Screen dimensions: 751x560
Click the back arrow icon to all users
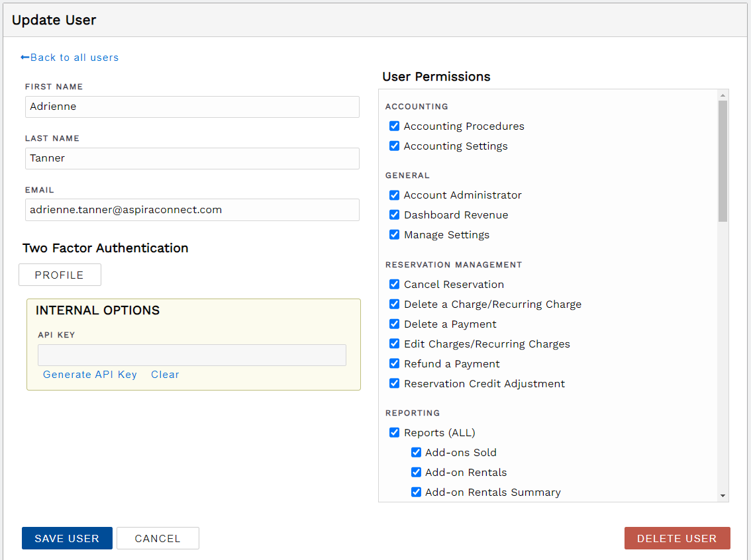(x=25, y=58)
